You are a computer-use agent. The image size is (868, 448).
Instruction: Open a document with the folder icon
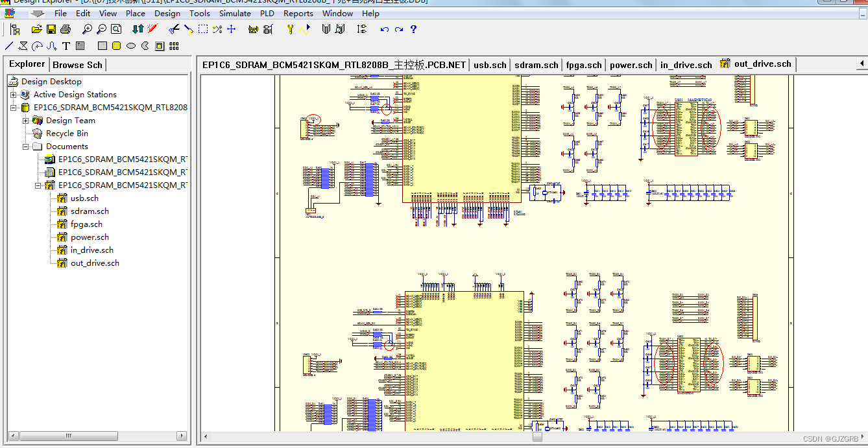(37, 29)
